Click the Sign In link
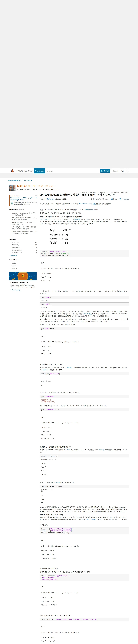The width and height of the screenshot is (138, 644). 116,171
